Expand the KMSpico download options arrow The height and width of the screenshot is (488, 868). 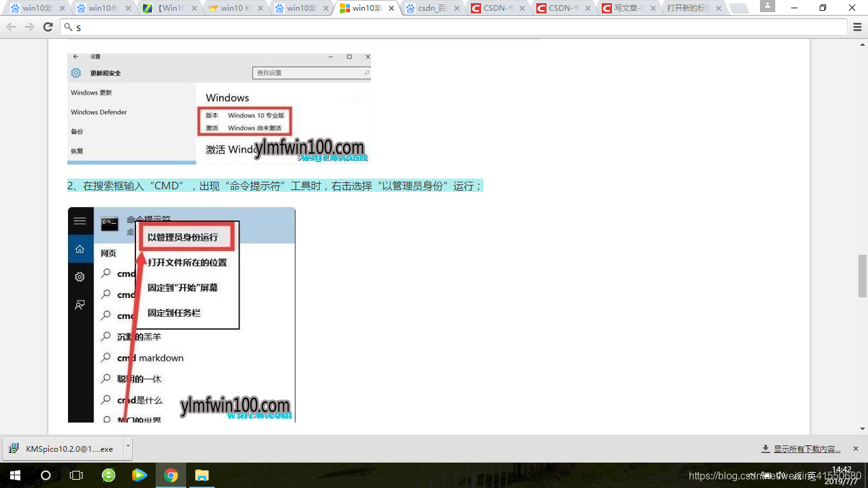pos(128,447)
